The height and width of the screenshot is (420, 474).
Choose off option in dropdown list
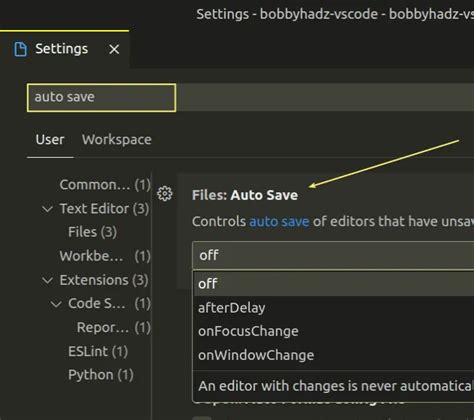click(334, 284)
